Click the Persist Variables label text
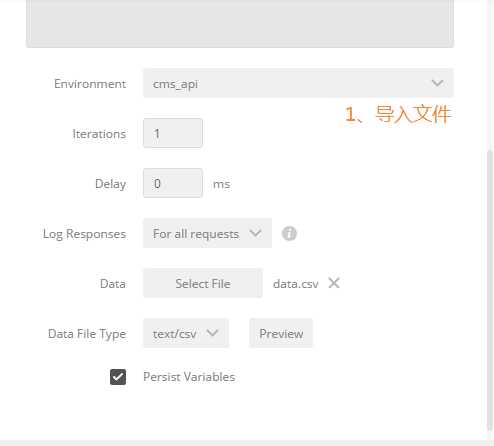 pyautogui.click(x=189, y=377)
